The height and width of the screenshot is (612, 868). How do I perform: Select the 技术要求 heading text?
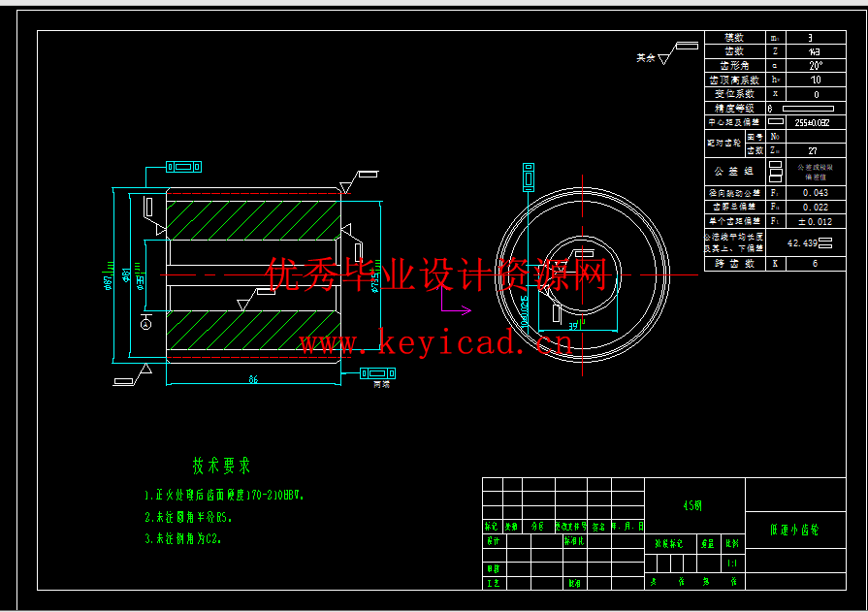coord(221,467)
